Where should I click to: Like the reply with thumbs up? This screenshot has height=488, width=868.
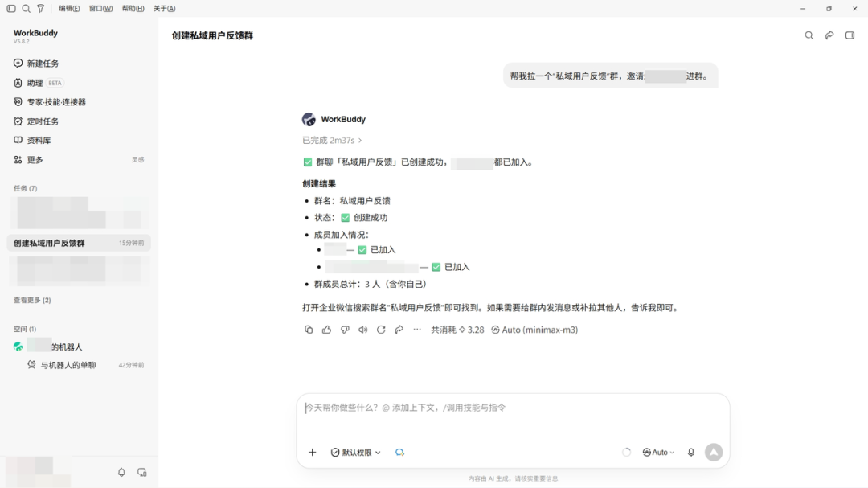click(326, 330)
